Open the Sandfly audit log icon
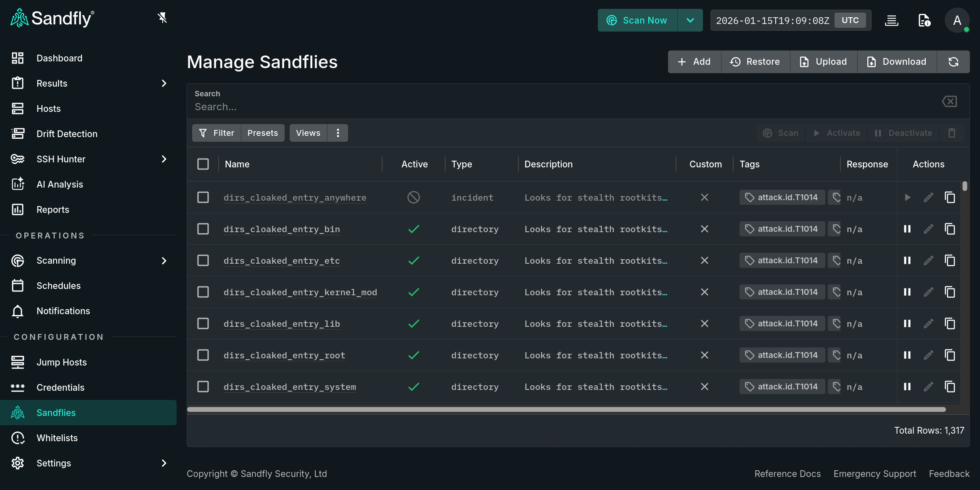 click(x=892, y=20)
